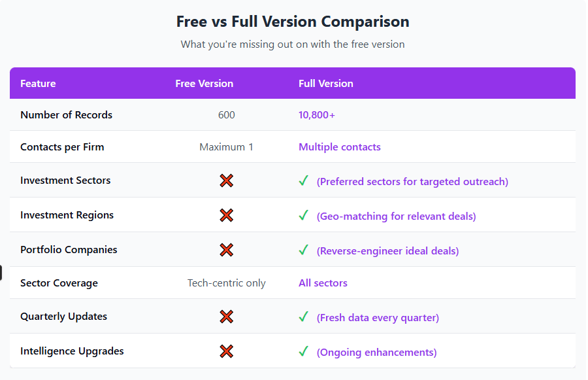This screenshot has width=588, height=380.
Task: Click the green checkmark for Investment Sectors
Action: pyautogui.click(x=303, y=181)
